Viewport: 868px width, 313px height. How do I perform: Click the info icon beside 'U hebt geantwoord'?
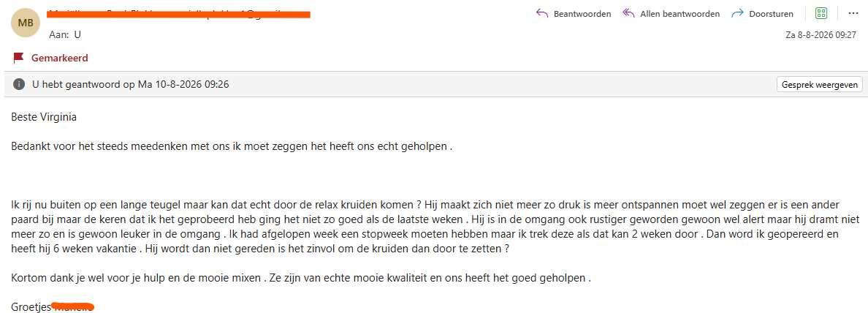point(19,85)
